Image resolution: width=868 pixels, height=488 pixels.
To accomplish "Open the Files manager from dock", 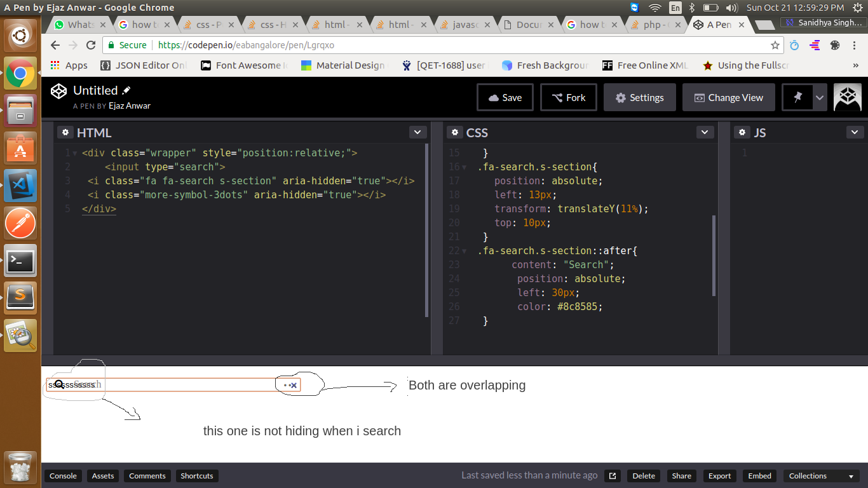I will tap(21, 111).
